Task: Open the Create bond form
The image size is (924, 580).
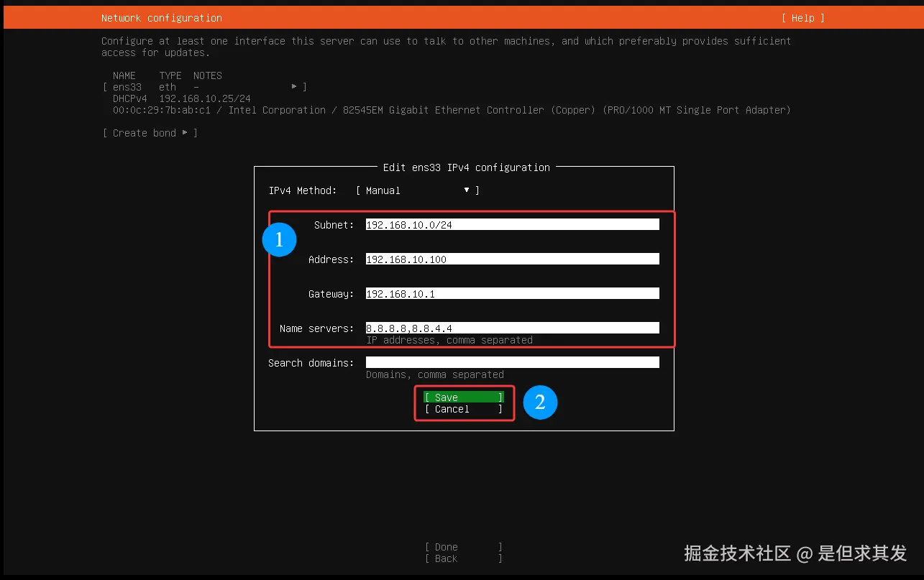Action: coord(150,132)
